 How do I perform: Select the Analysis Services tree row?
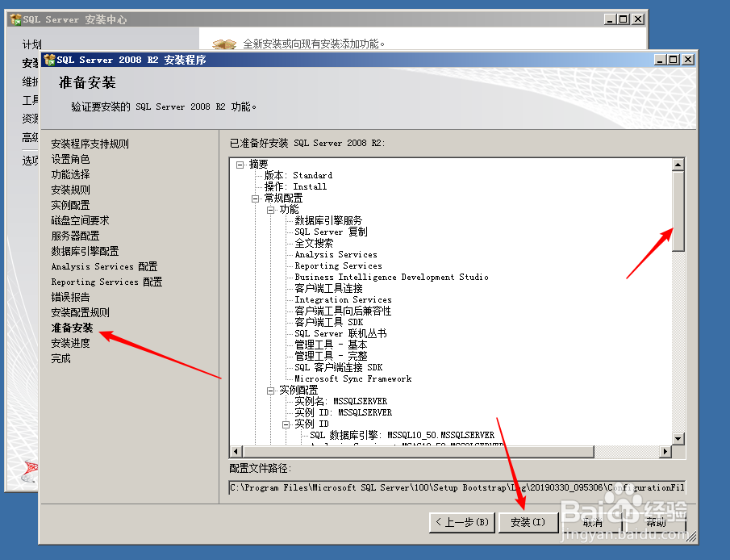[x=336, y=255]
